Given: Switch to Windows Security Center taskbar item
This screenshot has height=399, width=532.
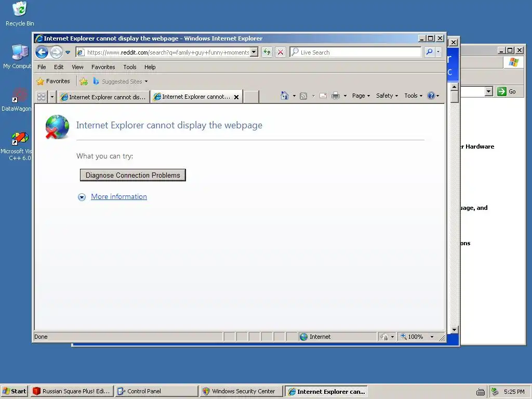Looking at the screenshot, I should tap(241, 391).
